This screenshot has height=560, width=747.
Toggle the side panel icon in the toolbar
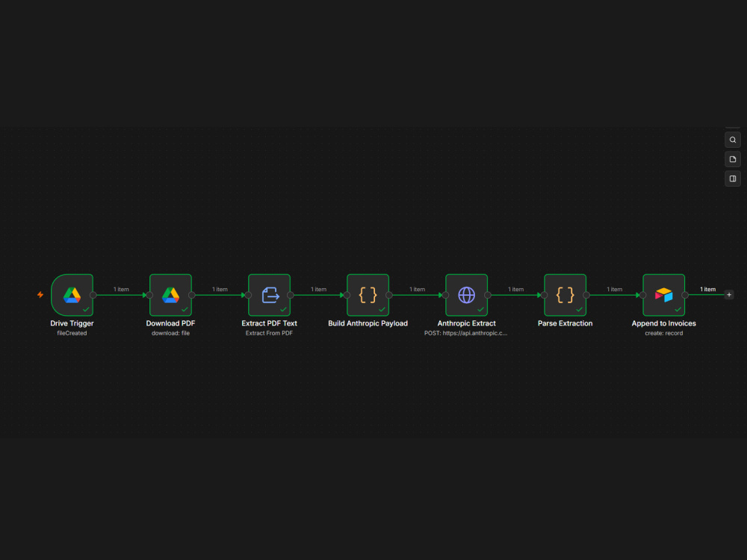pos(733,178)
